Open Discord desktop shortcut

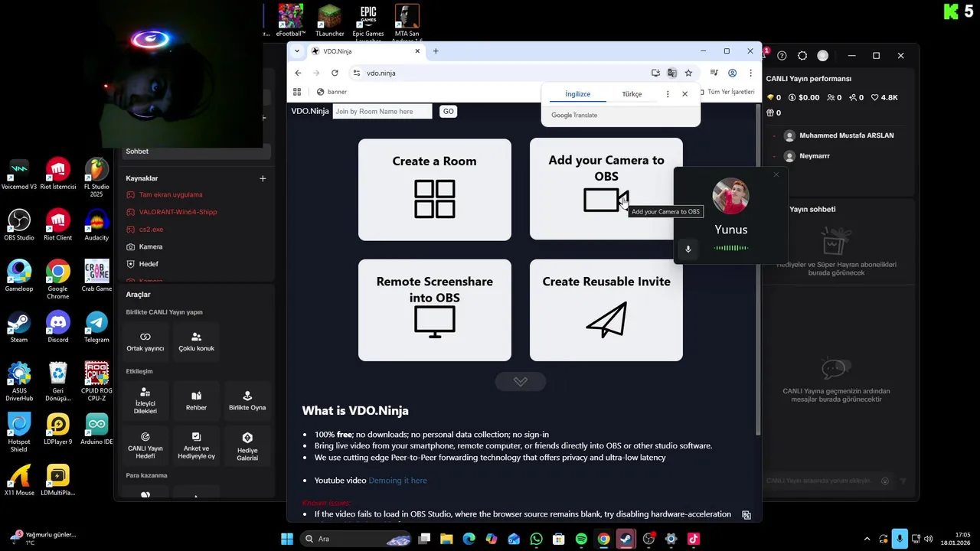coord(57,326)
